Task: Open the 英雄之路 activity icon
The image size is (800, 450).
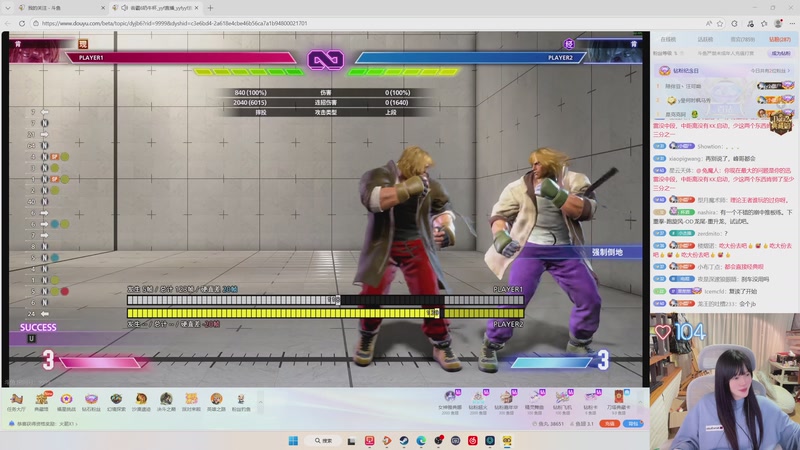Action: pyautogui.click(x=216, y=402)
